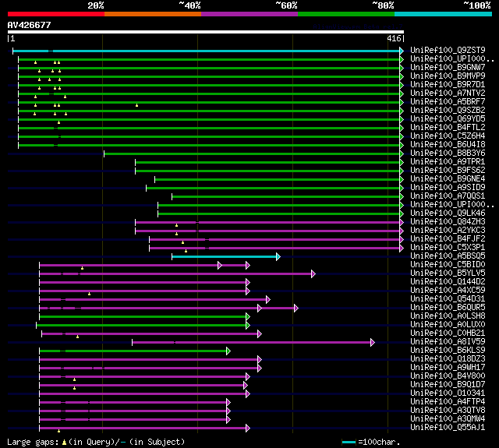Click the yellow gap marker under A4XC59 bar
499x448 pixels.
pos(90,294)
